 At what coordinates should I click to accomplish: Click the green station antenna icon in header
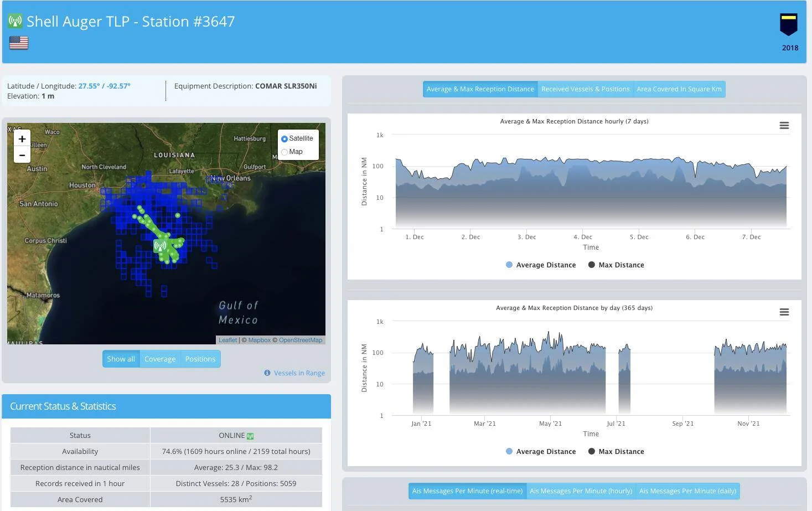coord(15,22)
